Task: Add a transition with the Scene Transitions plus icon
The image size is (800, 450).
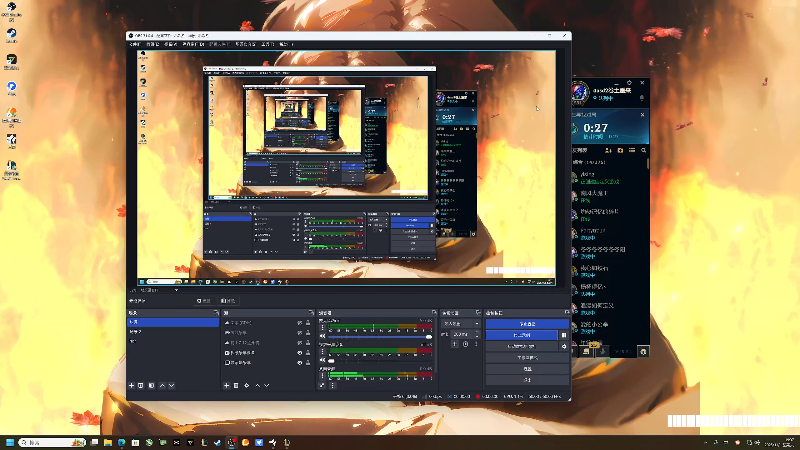Action: [455, 344]
